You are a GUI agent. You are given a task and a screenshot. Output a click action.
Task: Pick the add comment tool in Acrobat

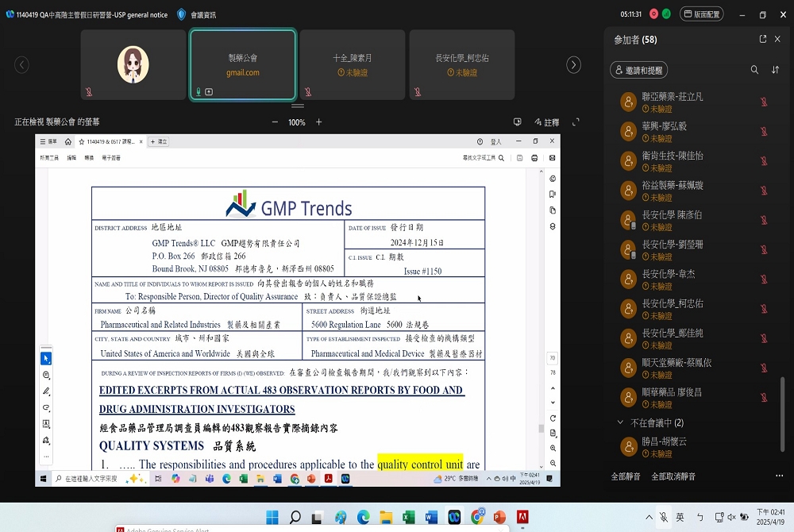click(x=46, y=375)
